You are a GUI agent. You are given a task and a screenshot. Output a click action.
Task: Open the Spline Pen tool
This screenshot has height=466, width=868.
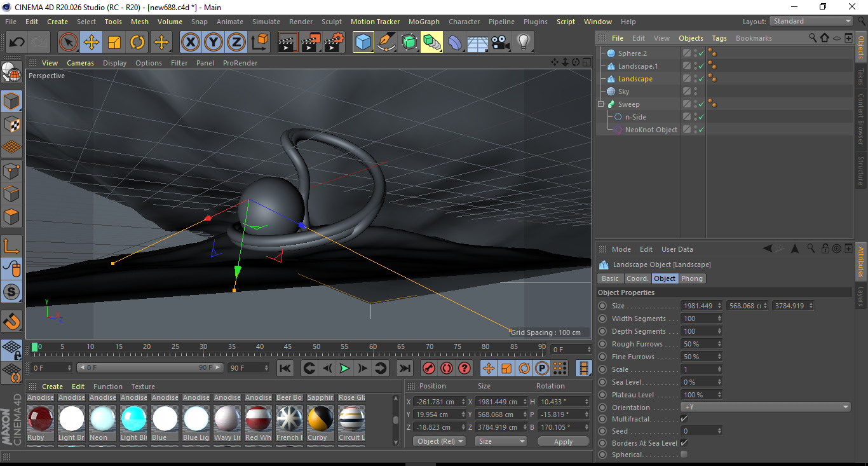click(386, 43)
